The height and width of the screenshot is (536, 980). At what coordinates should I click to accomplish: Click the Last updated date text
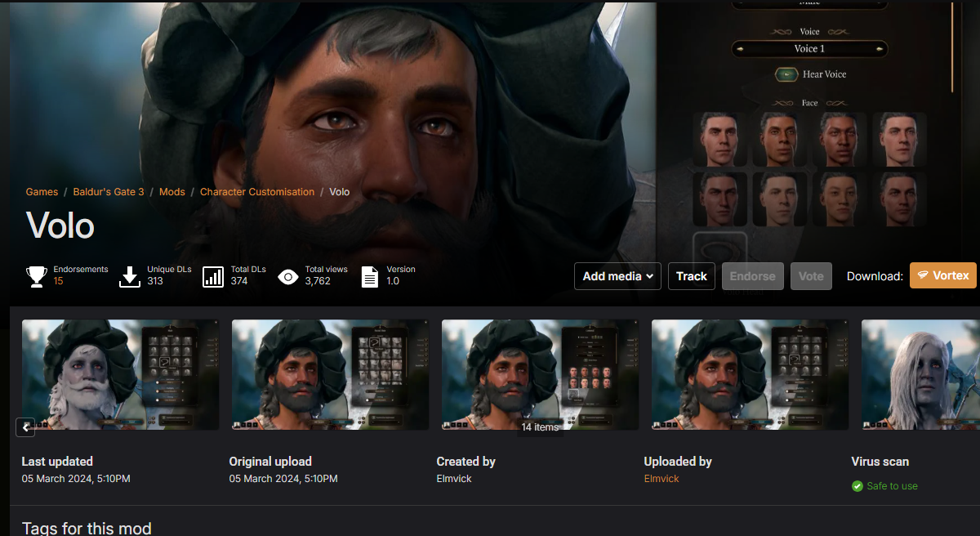tap(76, 479)
